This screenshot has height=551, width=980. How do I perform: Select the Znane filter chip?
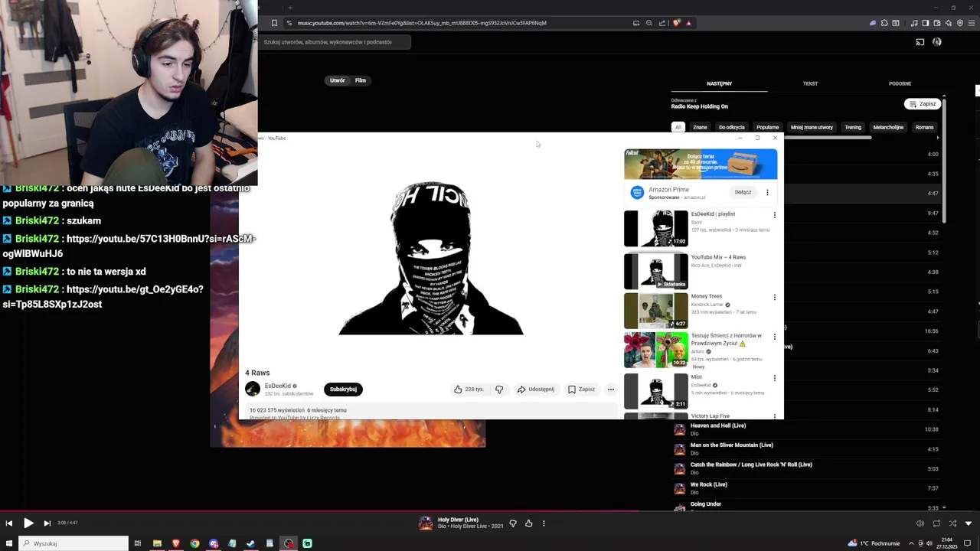point(700,127)
